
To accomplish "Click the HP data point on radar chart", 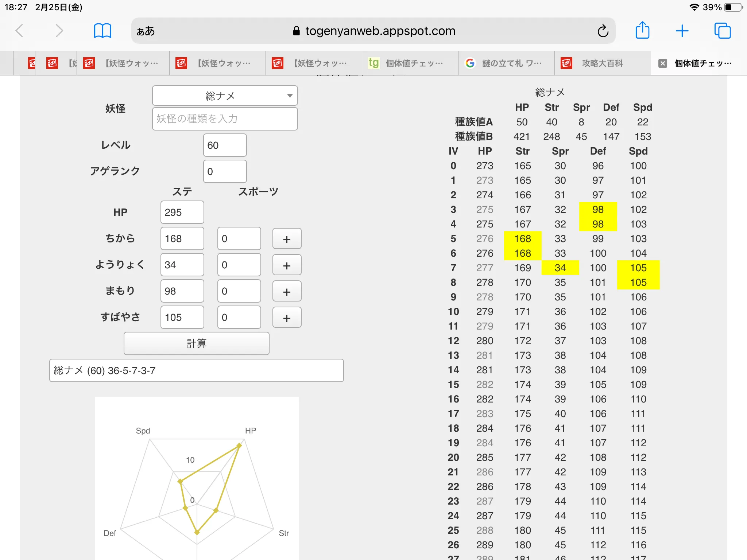I will (x=239, y=445).
